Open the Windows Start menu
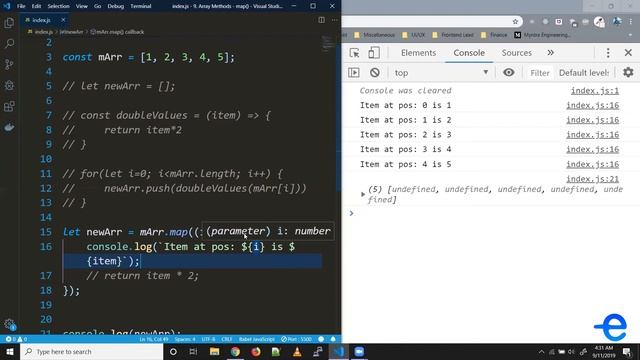The height and width of the screenshot is (360, 640). point(9,351)
